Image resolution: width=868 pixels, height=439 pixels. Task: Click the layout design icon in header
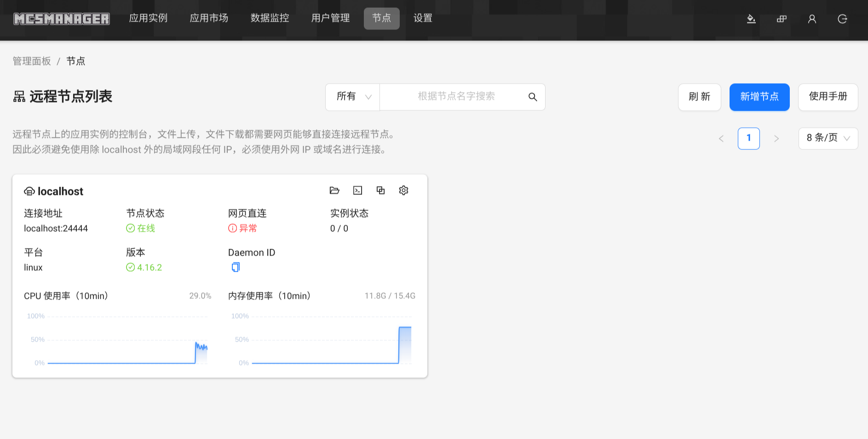[782, 19]
